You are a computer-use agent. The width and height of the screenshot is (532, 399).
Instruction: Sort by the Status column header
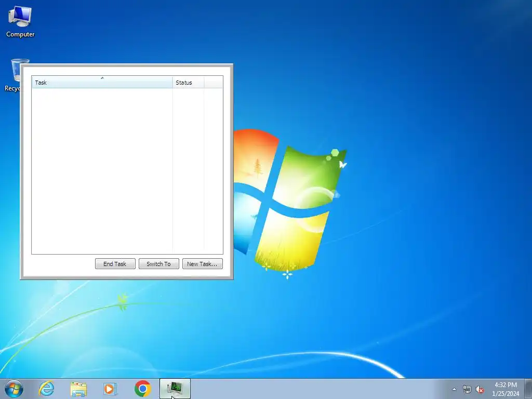[x=188, y=83]
